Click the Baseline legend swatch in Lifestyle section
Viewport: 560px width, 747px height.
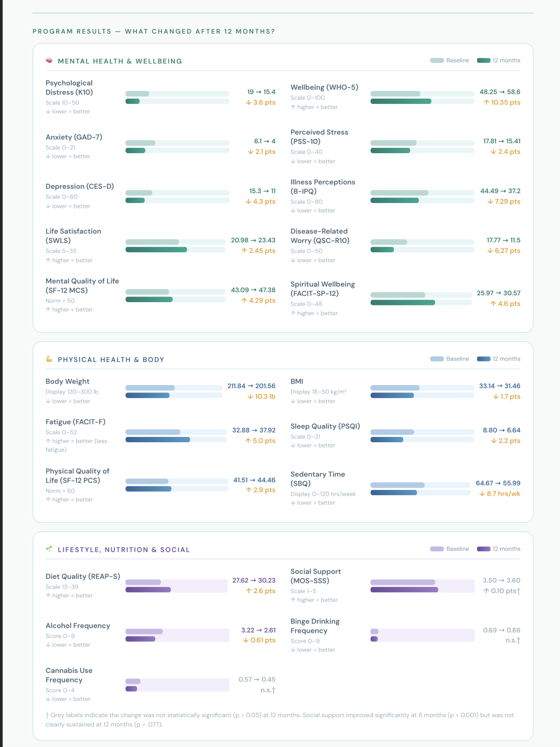point(437,549)
